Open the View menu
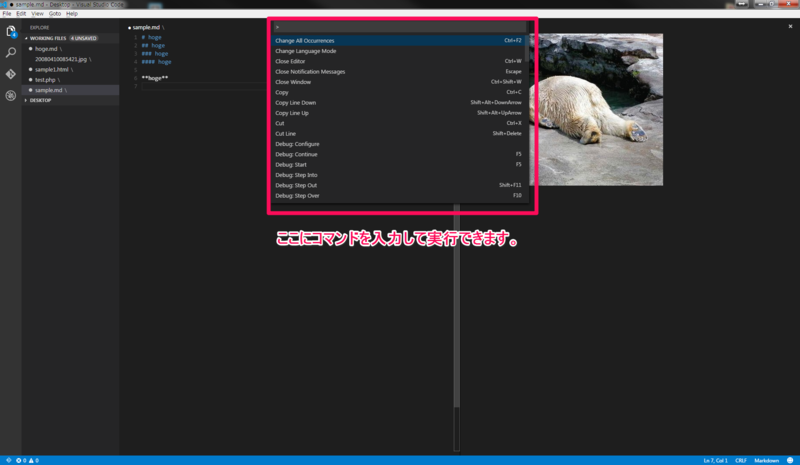Image resolution: width=800 pixels, height=465 pixels. tap(37, 14)
